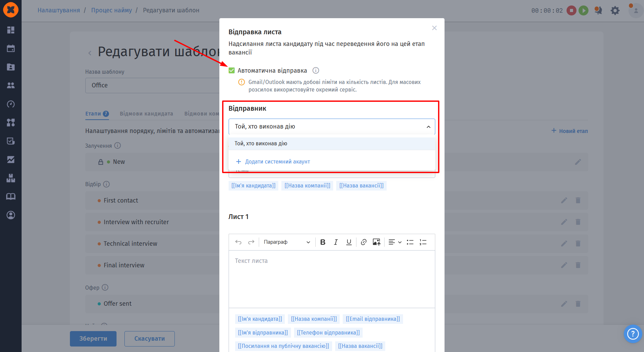Close the Відправка листа dialog
The height and width of the screenshot is (352, 644).
(x=434, y=28)
